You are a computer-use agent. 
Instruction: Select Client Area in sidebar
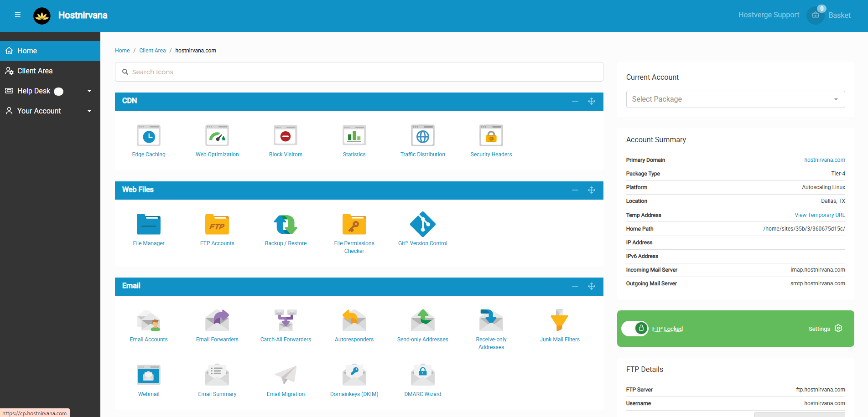click(35, 71)
